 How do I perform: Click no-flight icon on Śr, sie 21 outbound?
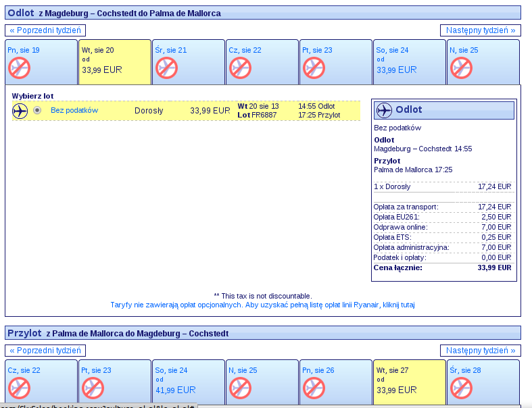pos(166,68)
